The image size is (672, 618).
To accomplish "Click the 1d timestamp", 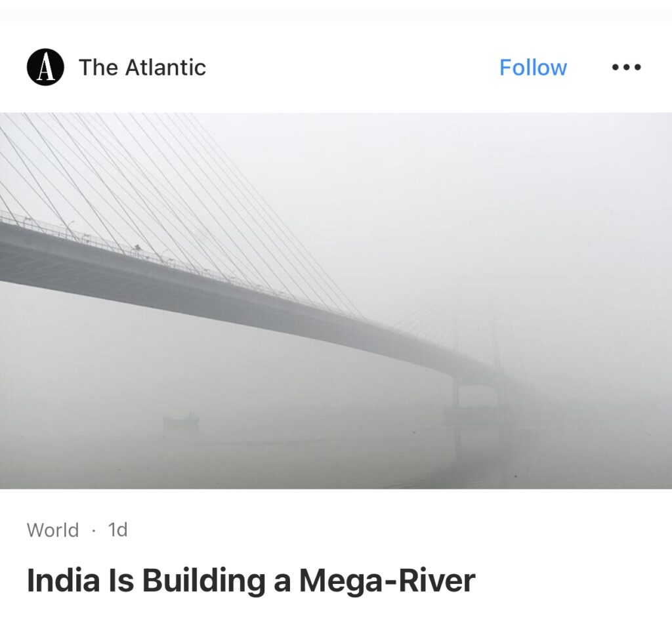I will 117,530.
